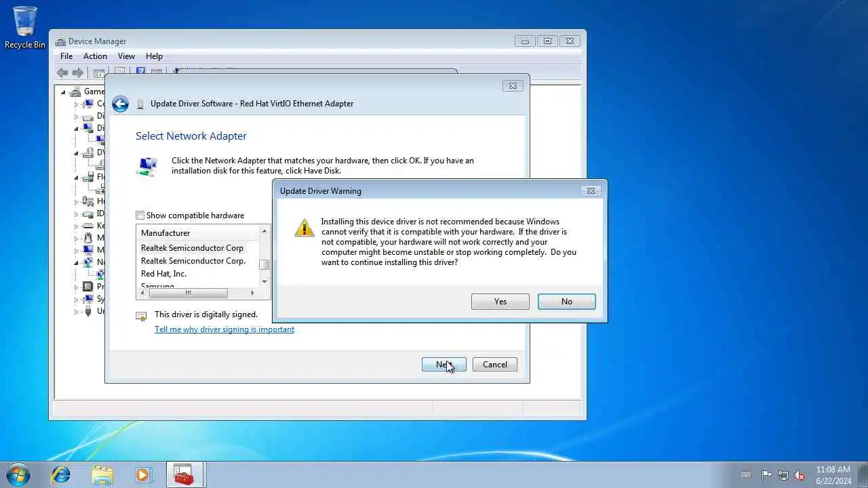Click the taskbar clock showing 11:08 AM
Viewport: 868px width, 488px height.
[833, 474]
